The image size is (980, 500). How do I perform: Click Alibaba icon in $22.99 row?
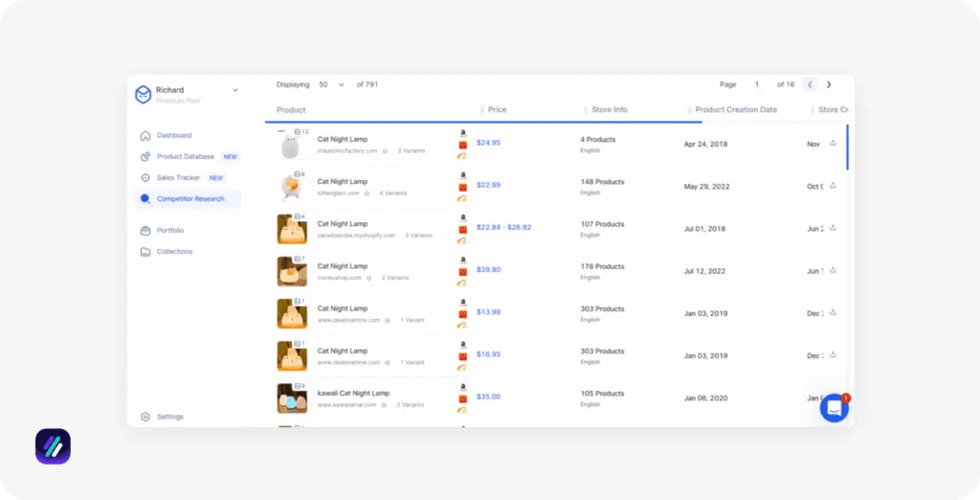pos(462,197)
